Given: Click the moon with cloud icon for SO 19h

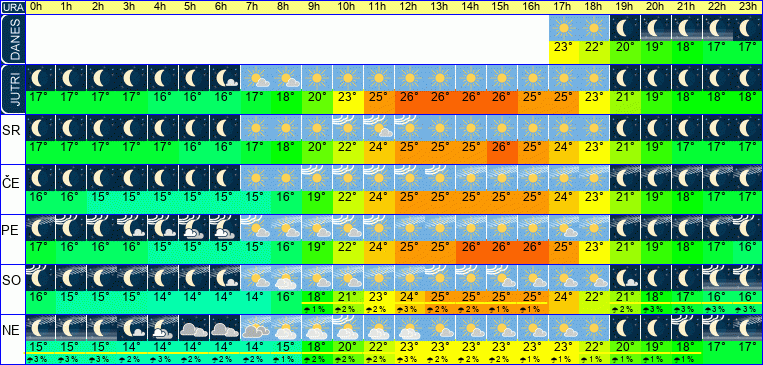Looking at the screenshot, I should tap(625, 278).
